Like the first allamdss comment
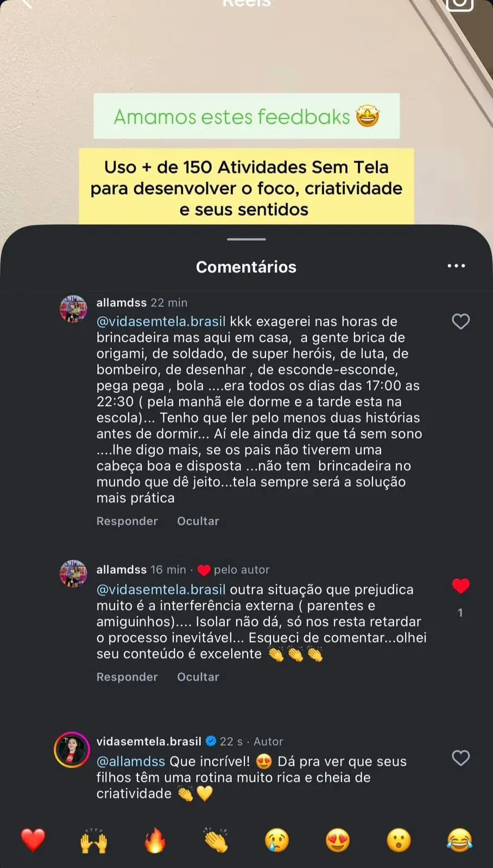 click(460, 322)
